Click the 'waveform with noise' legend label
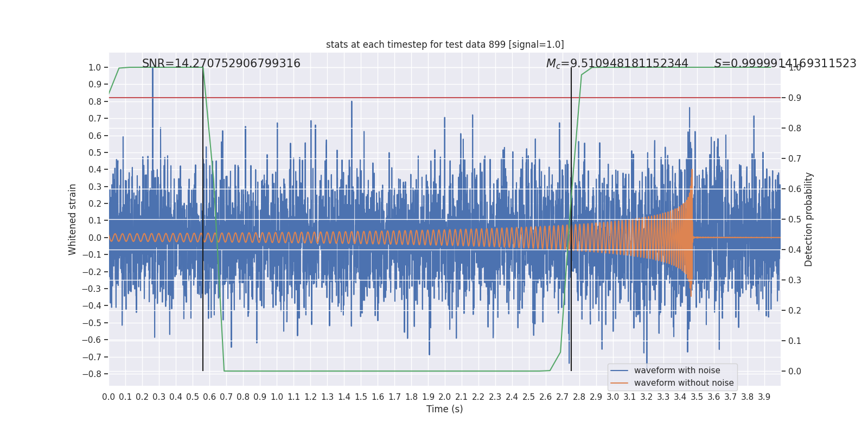Screen dimensions: 868x434 point(677,371)
